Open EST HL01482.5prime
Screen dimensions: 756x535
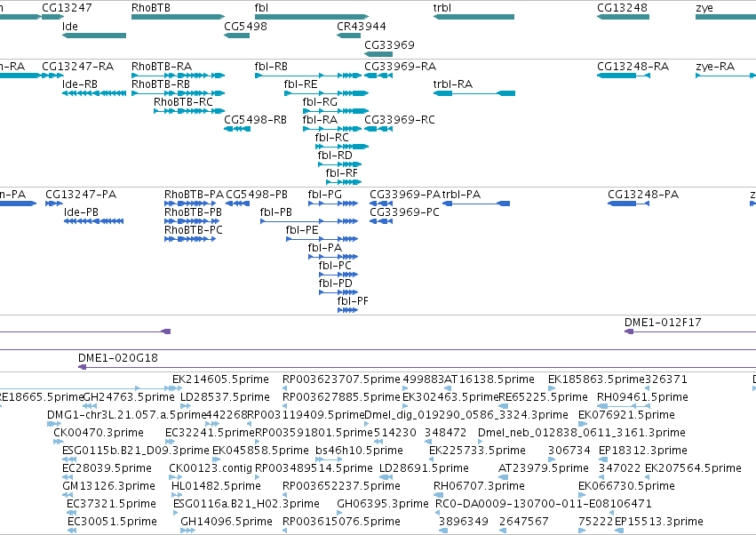point(216,486)
